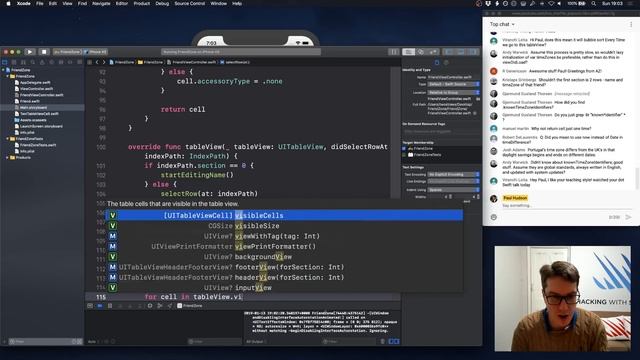Screen dimensions: 640x360
Task: Open the Text Encoding dropdown
Action: click(x=453, y=174)
